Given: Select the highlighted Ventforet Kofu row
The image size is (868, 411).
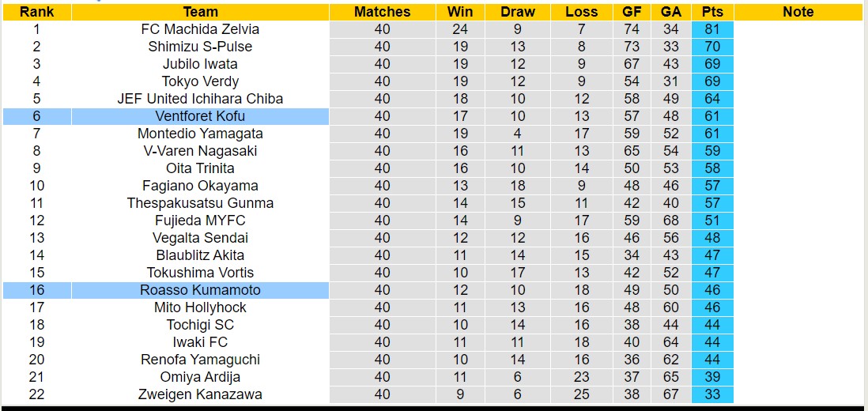Looking at the screenshot, I should point(200,116).
